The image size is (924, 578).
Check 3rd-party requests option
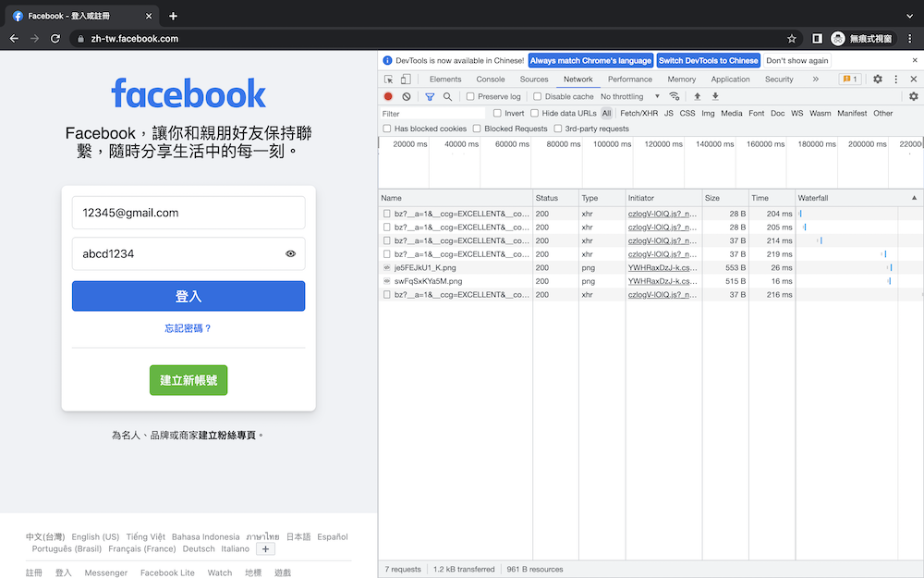(557, 129)
